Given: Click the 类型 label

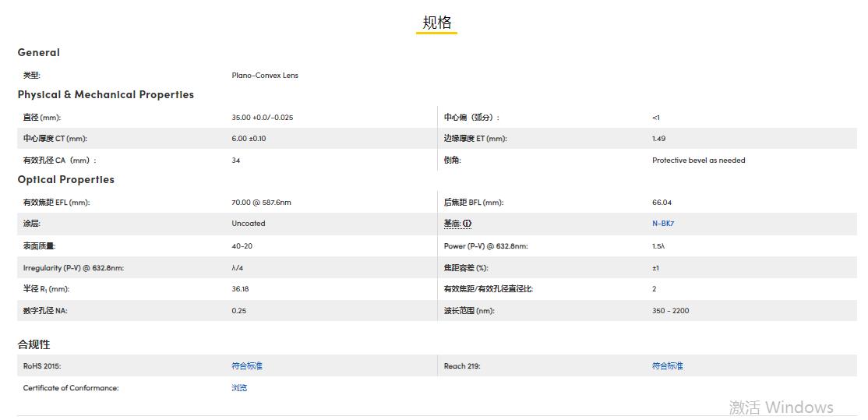Looking at the screenshot, I should [x=31, y=76].
